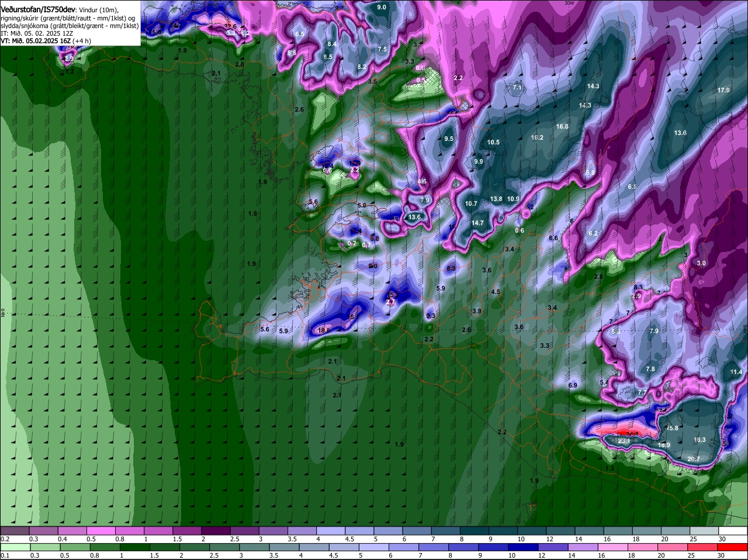
Task: Click the 7.8 value on the map
Action: coord(650,369)
